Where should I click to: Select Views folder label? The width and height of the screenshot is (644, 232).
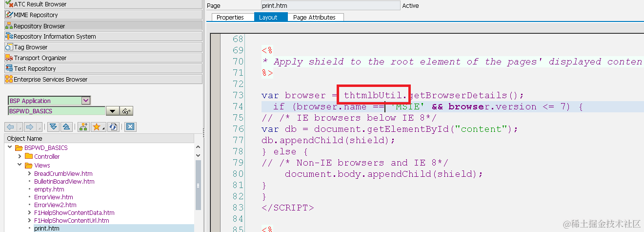(x=42, y=165)
